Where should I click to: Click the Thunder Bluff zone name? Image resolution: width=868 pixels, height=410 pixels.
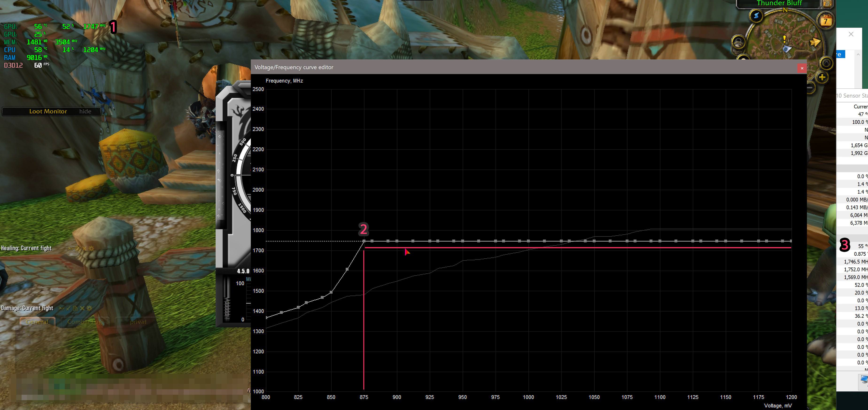[779, 3]
